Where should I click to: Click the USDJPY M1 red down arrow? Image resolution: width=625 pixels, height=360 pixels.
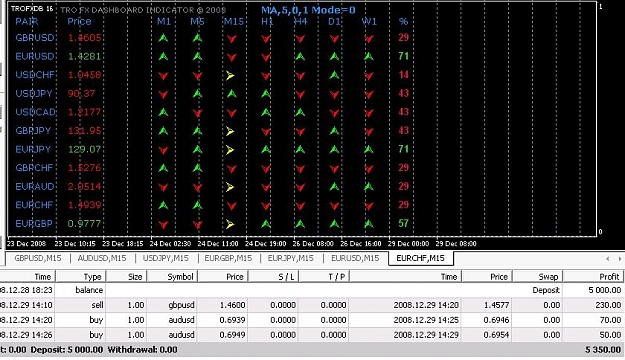163,94
